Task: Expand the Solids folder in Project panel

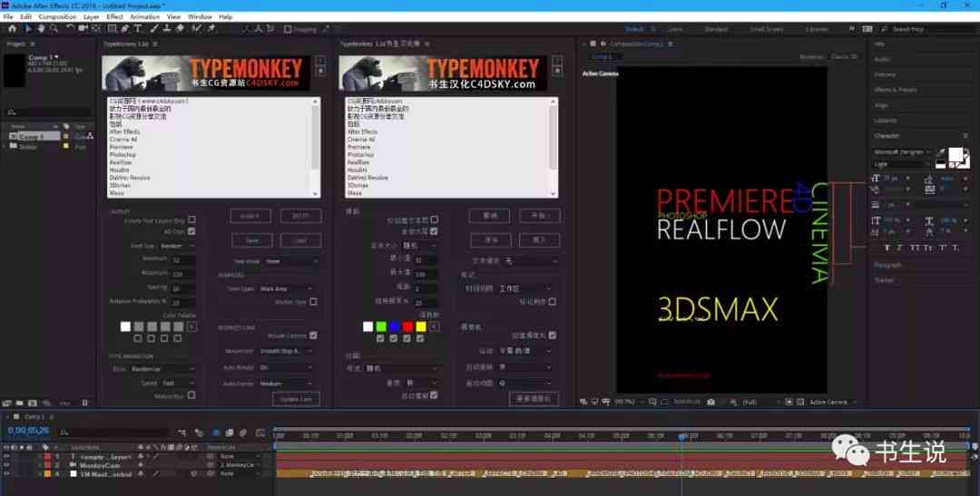Action: point(5,147)
